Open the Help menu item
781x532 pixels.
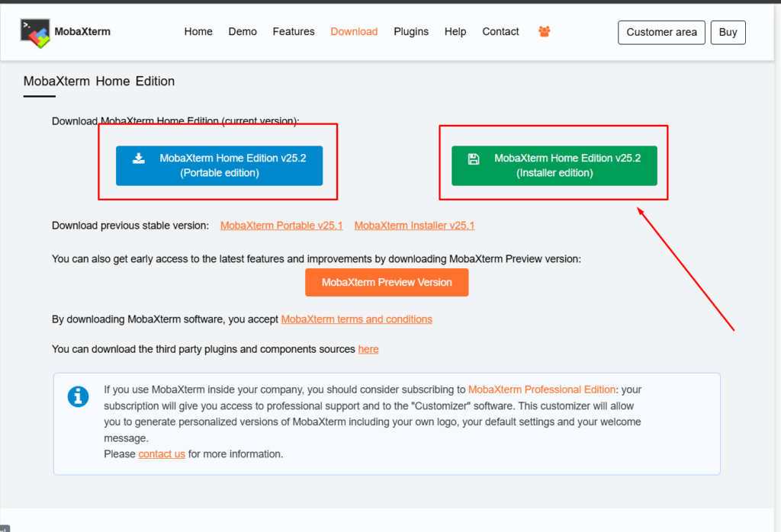[x=455, y=32]
